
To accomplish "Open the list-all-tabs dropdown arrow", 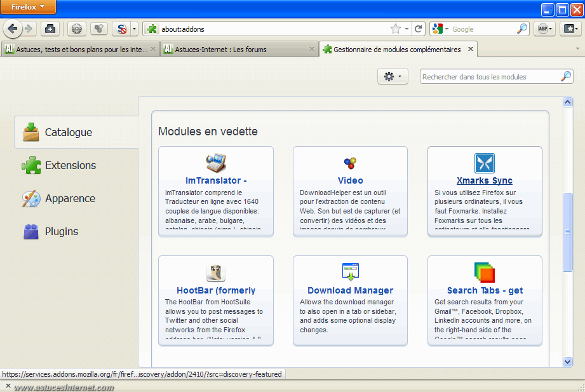I will pos(577,48).
